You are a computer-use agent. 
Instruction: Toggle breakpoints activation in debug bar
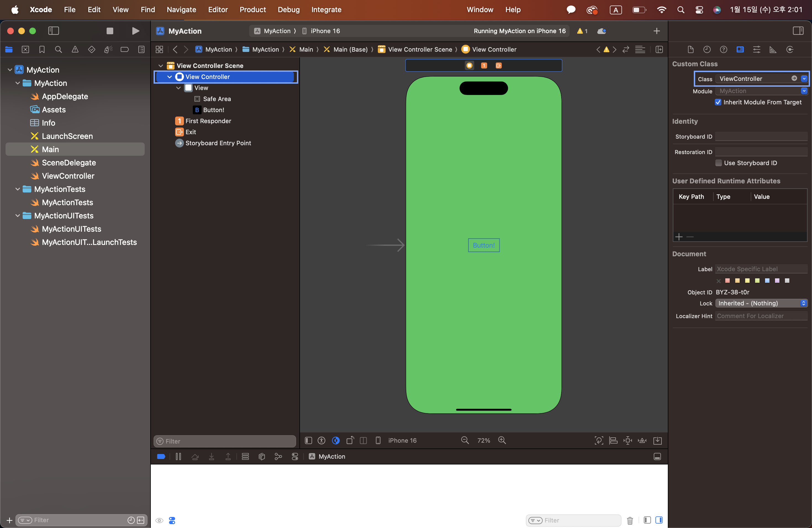161,456
